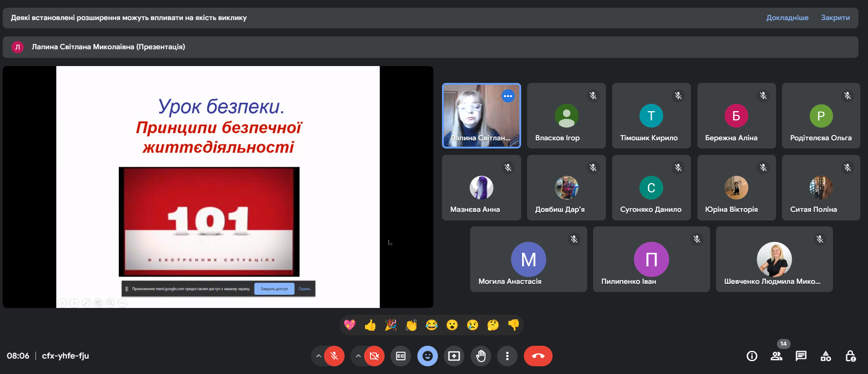
Task: Open the chat messages panel
Action: (801, 356)
